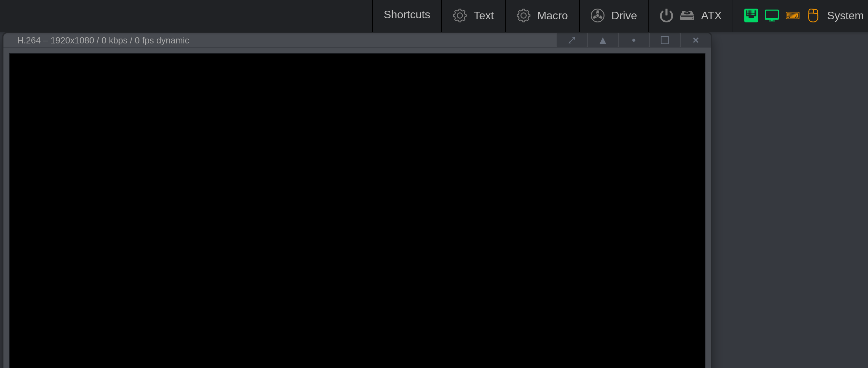The height and width of the screenshot is (368, 868).
Task: Click the triangle button in stream window titlebar
Action: coord(603,40)
